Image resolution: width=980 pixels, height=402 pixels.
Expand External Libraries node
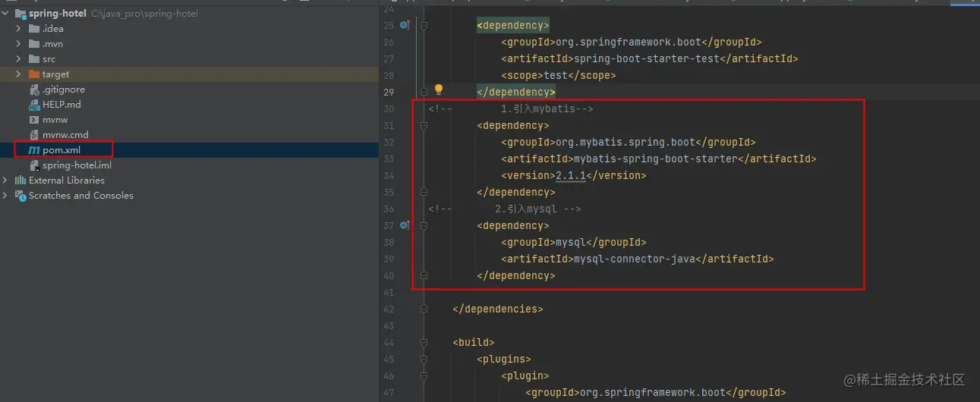tap(6, 181)
